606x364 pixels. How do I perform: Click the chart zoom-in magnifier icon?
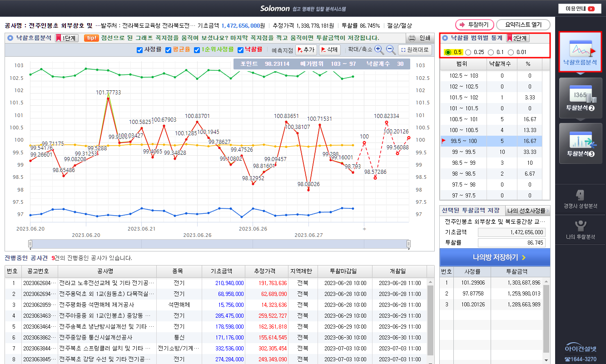click(x=379, y=49)
